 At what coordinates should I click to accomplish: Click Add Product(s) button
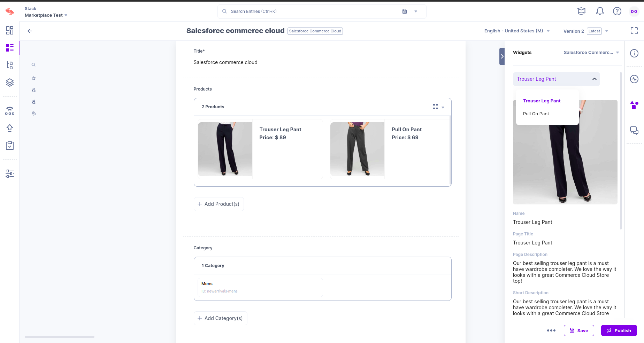pos(219,204)
